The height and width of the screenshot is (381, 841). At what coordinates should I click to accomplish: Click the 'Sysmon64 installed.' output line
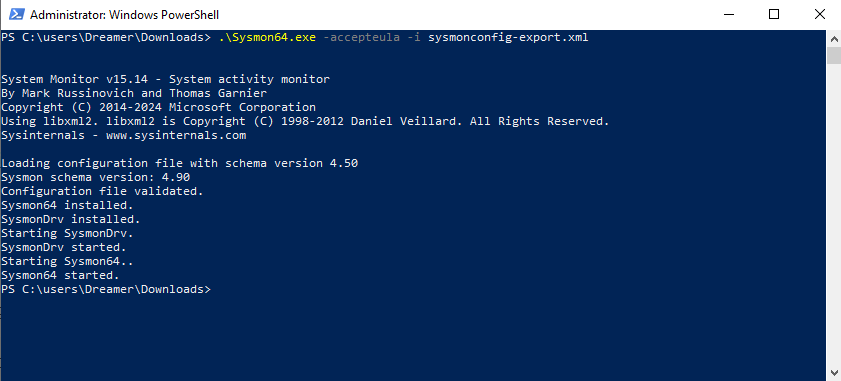(67, 205)
